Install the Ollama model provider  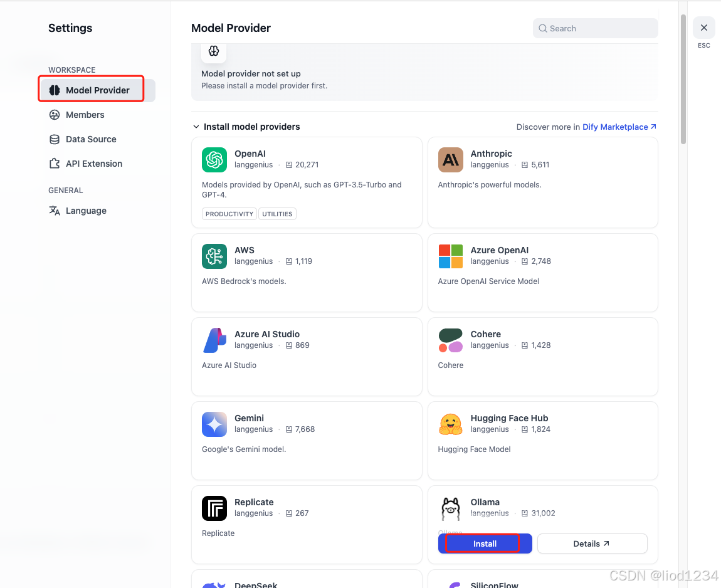tap(485, 543)
